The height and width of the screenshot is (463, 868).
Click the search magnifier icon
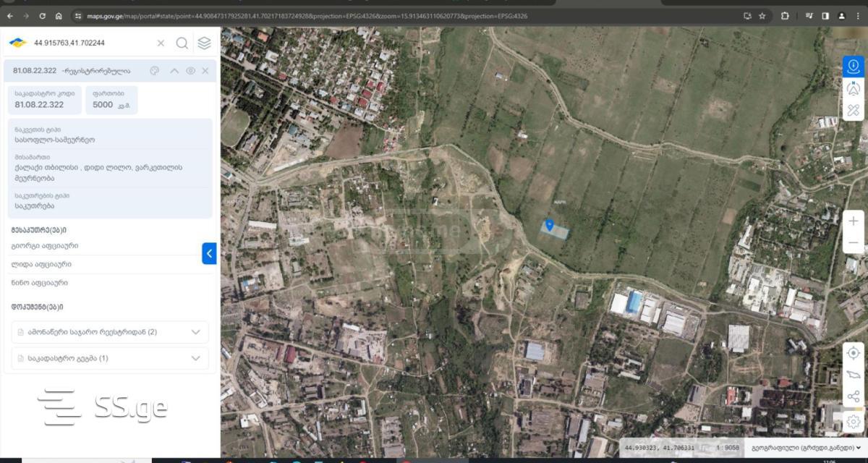coord(182,43)
